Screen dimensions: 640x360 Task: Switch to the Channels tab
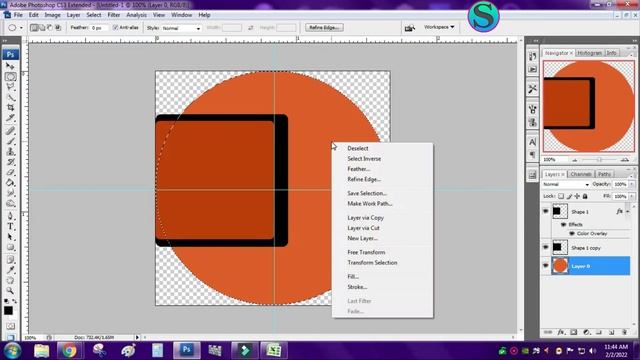click(580, 174)
